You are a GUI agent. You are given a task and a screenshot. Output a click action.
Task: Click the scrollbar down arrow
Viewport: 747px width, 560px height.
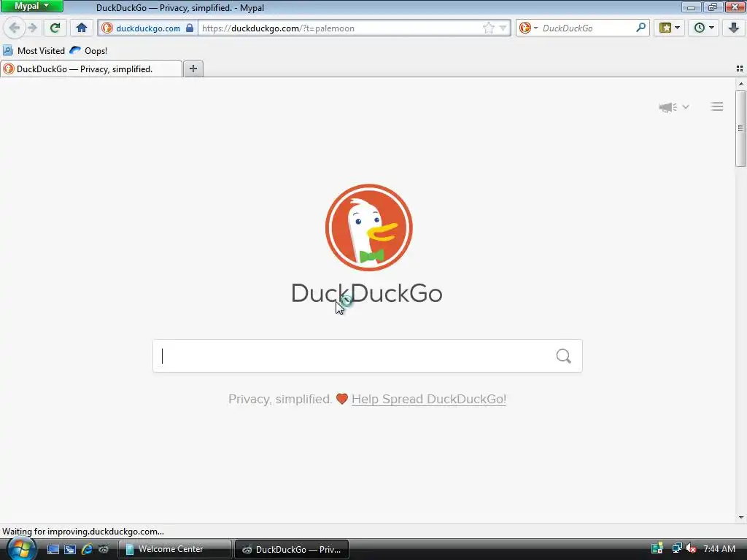(x=741, y=518)
